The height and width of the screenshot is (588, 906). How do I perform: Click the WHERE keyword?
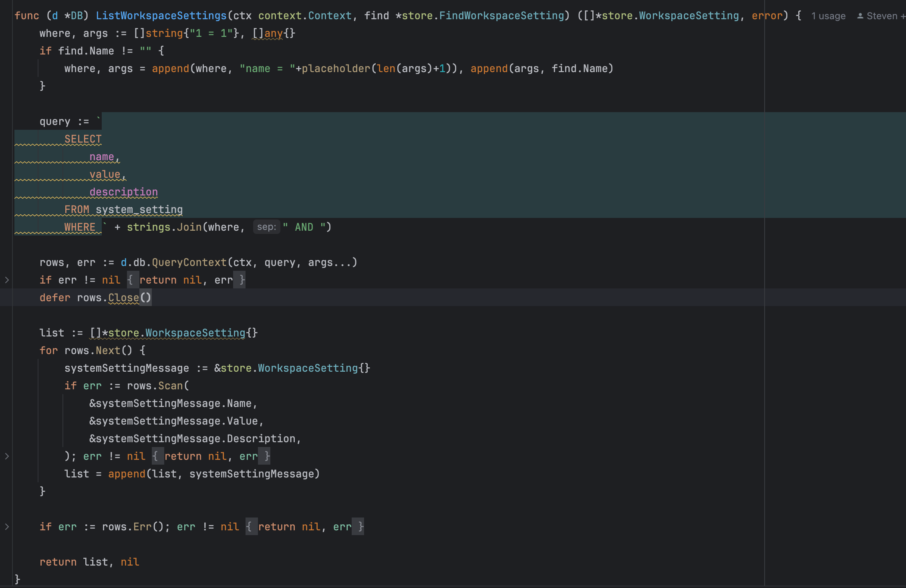click(80, 227)
